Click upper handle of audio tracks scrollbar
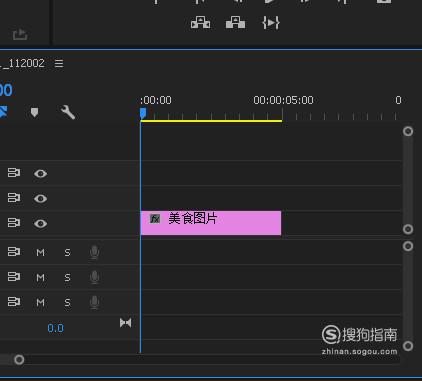The height and width of the screenshot is (381, 422). pyautogui.click(x=408, y=246)
